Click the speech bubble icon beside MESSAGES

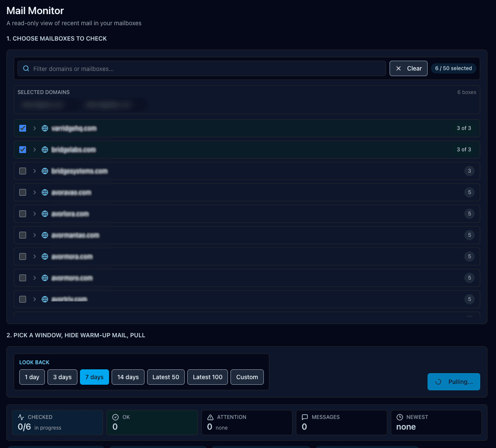point(305,417)
